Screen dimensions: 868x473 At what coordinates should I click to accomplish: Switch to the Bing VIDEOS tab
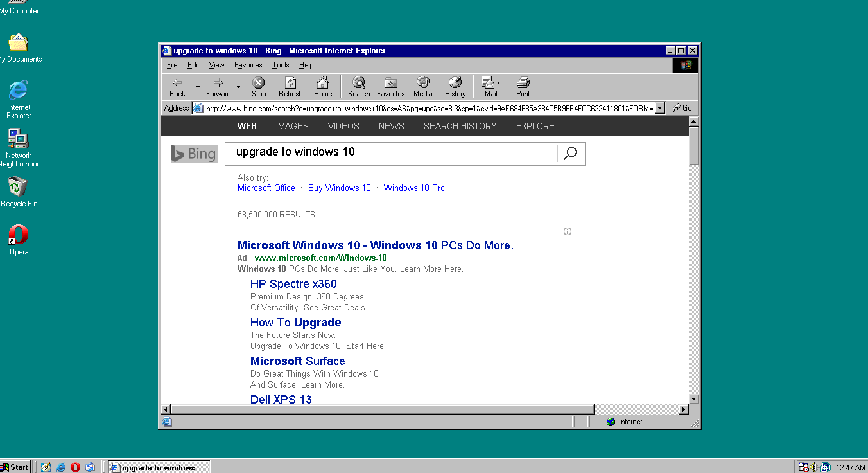tap(343, 126)
